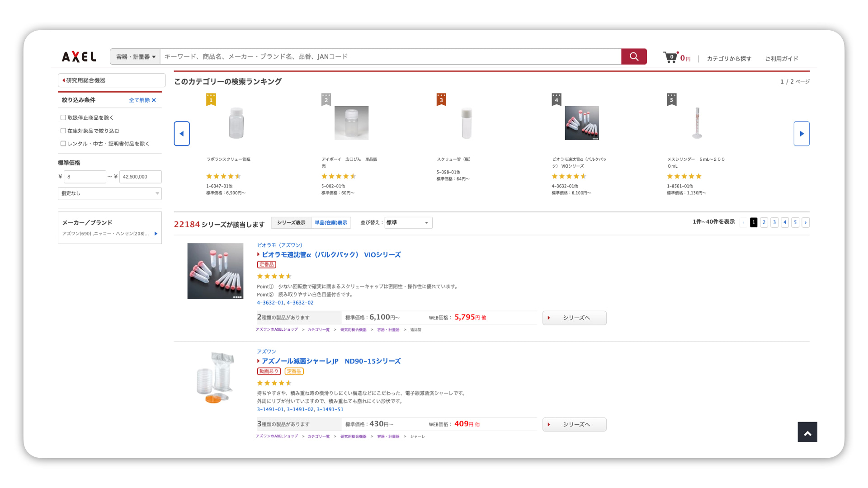Open スクリュー管（瓶）ranking thumbnail
Viewport: 868px width, 488px height.
(467, 123)
